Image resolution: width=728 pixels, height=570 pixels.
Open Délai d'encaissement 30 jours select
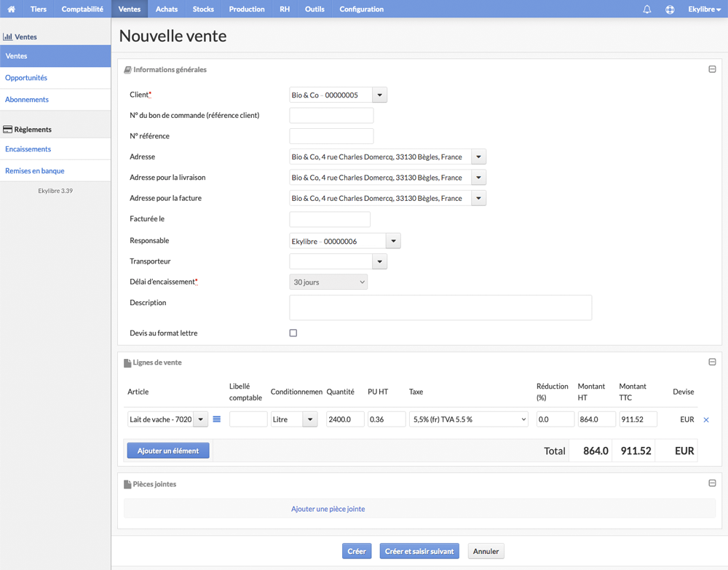(x=328, y=282)
